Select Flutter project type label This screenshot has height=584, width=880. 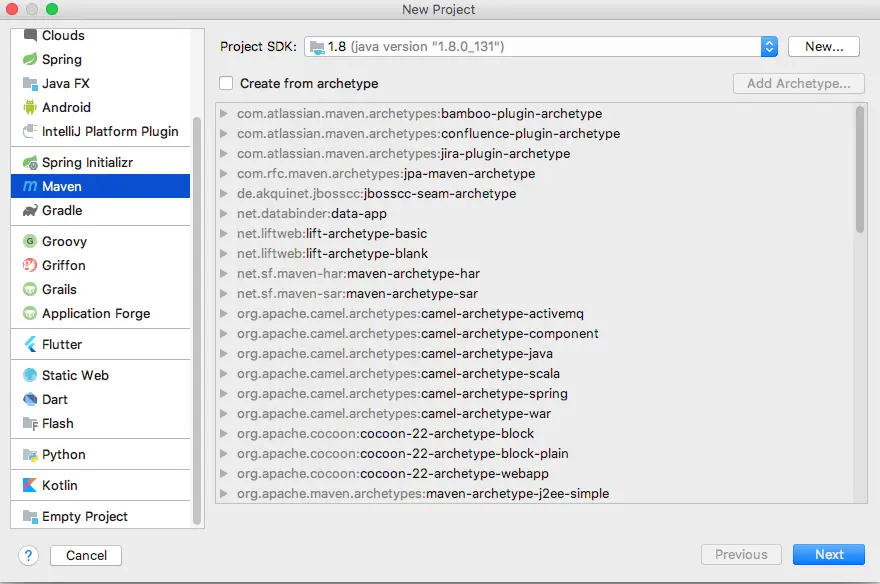click(62, 344)
